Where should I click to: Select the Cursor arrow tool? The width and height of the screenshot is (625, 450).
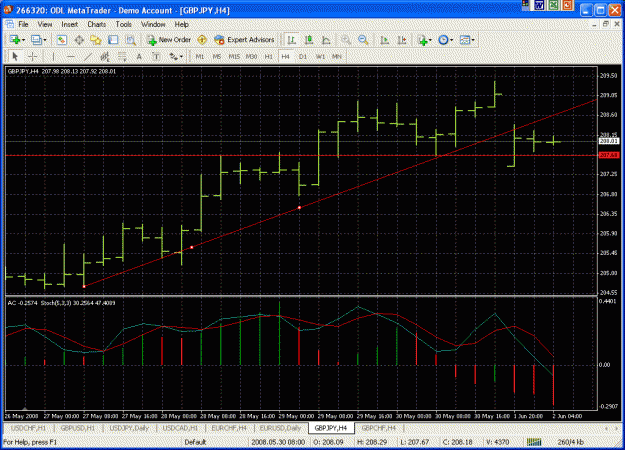tap(15, 57)
